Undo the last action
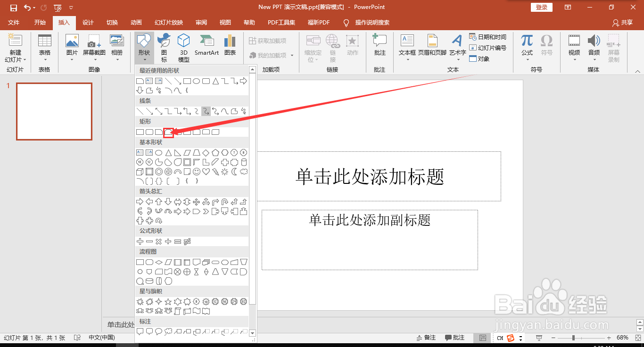The width and height of the screenshot is (644, 347). click(x=27, y=8)
